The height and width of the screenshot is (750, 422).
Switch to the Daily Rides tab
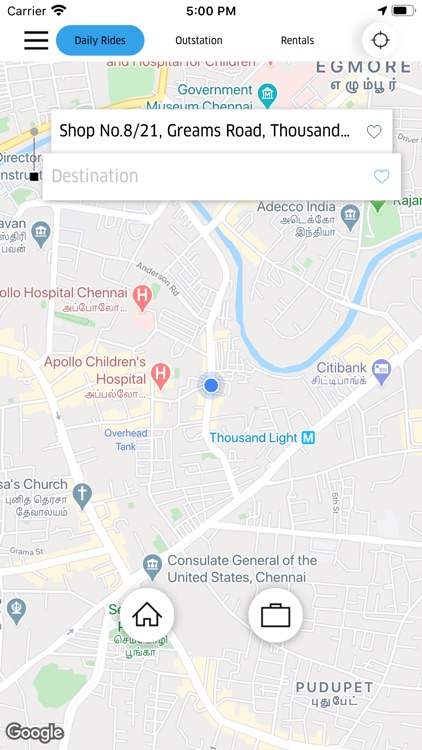[x=100, y=40]
